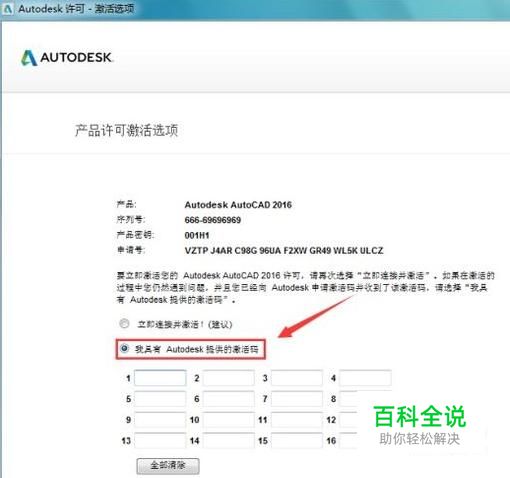Viewport: 510px width, 478px height.
Task: Click the 产品许可激活选项 heading
Action: point(126,130)
